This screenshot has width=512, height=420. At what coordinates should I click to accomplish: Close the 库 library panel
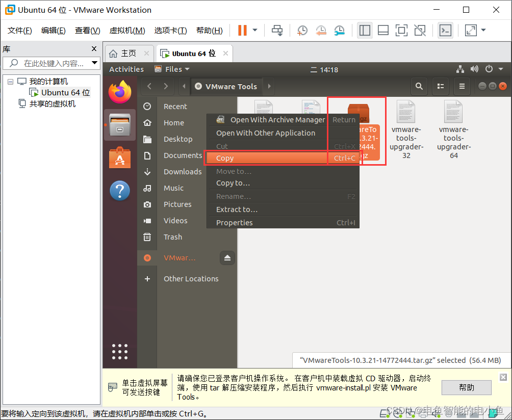point(94,48)
